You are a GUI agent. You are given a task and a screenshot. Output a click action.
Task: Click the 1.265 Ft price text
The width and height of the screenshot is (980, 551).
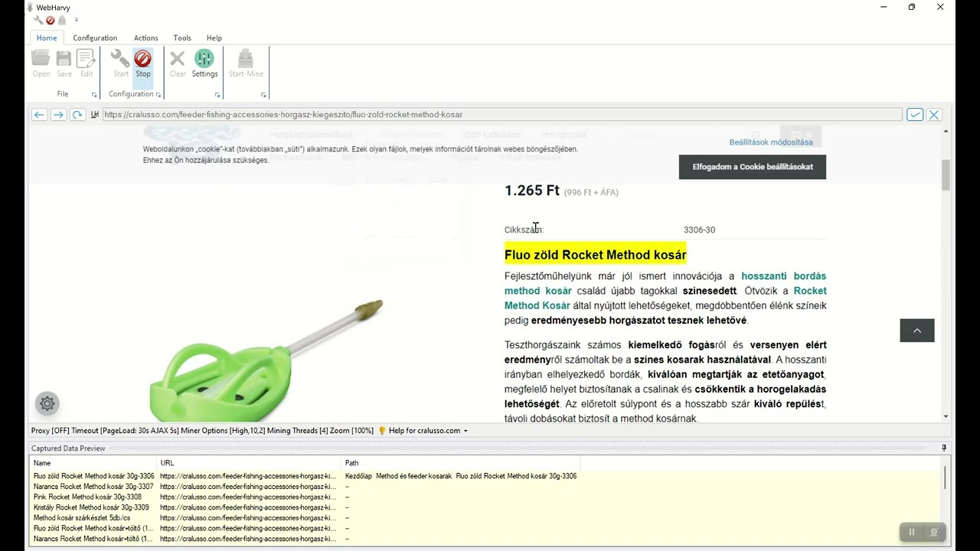click(x=532, y=191)
